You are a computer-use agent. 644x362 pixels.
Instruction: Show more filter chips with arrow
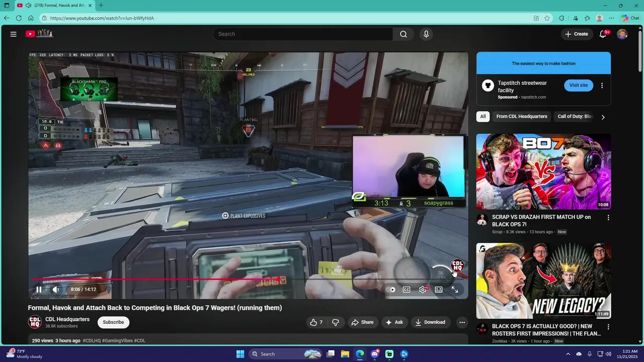point(603,117)
